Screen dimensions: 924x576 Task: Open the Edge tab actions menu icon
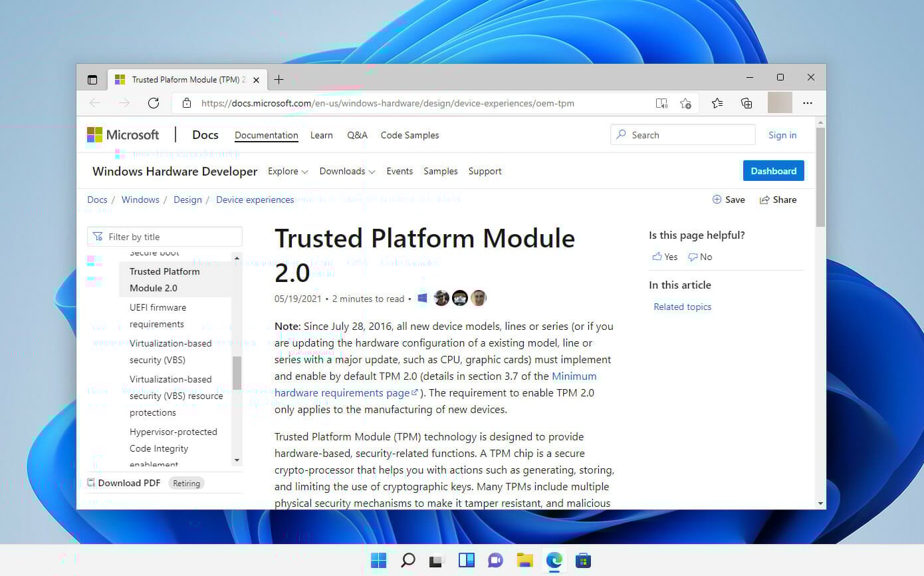92,80
